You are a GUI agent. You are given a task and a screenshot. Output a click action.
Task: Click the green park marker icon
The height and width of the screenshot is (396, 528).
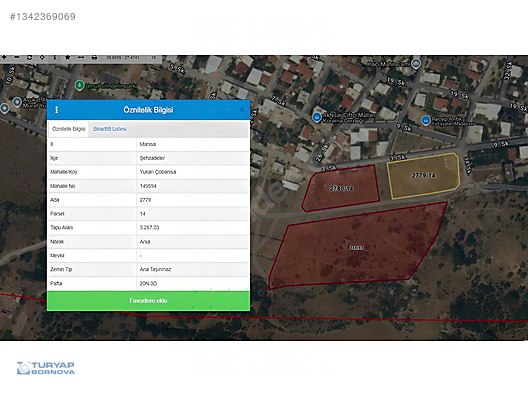click(x=79, y=86)
